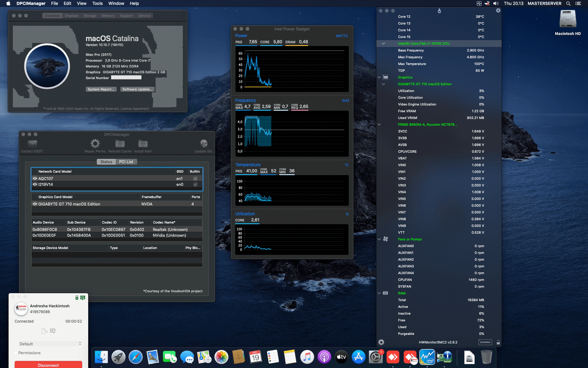Start a file transfer in AnyDesk
Image resolution: width=588 pixels, height=368 pixels.
(44, 331)
